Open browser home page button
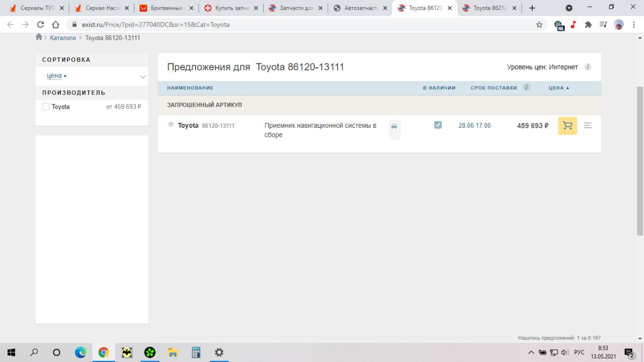Viewport: 644px width, 362px height. [56, 24]
